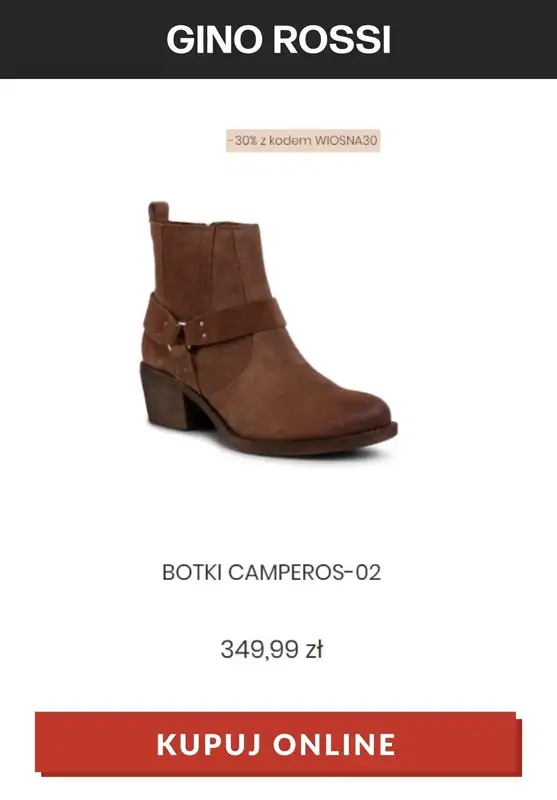
Task: Click the BOTKI CAMPEROS-02 product title
Action: coord(271,572)
